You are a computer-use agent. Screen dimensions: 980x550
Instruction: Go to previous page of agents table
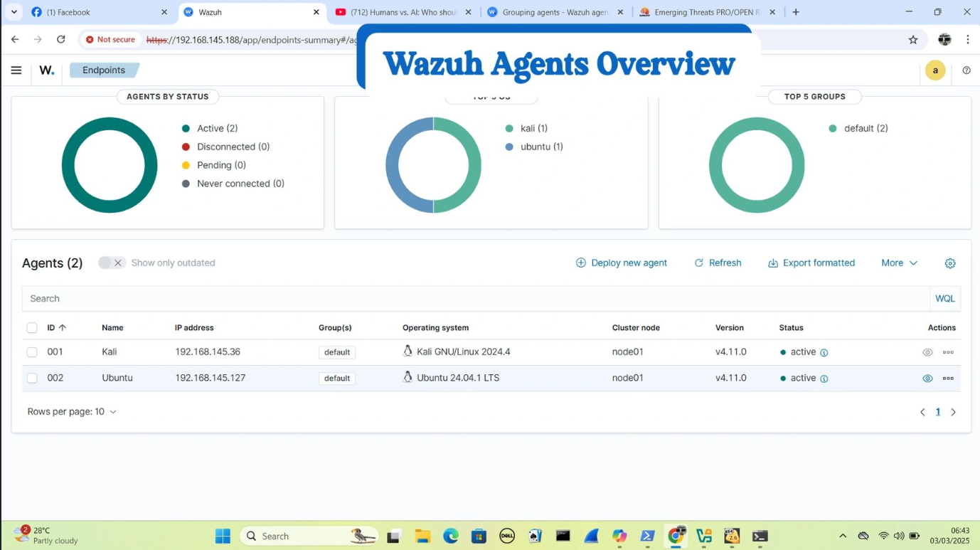point(922,412)
